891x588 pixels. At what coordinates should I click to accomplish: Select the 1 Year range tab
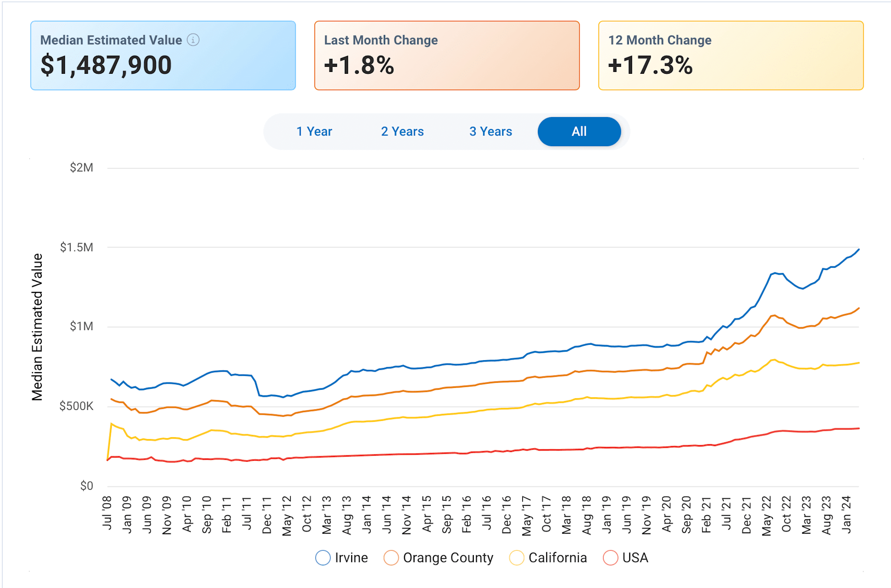pos(314,132)
